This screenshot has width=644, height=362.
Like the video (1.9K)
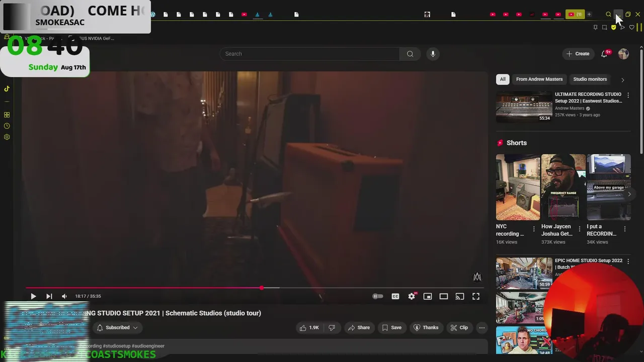click(310, 327)
